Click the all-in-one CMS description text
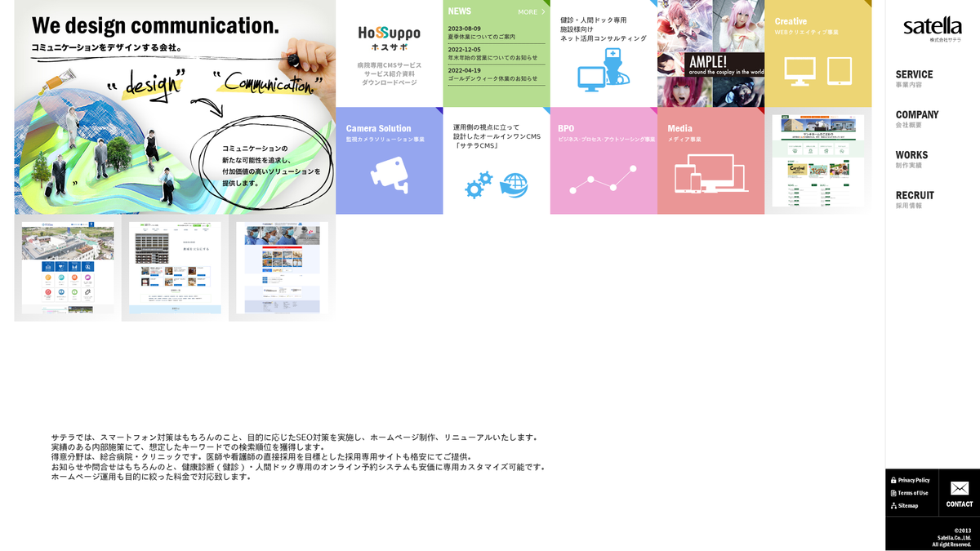 coord(497,136)
